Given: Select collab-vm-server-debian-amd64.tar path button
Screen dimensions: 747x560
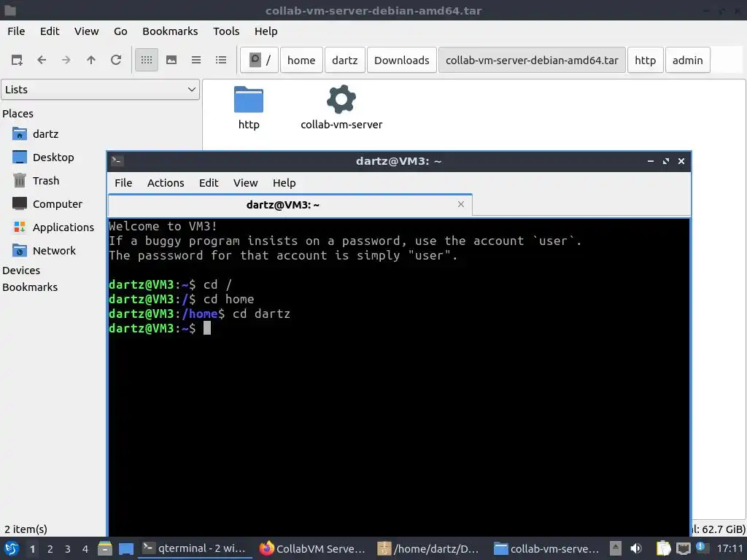Looking at the screenshot, I should (532, 60).
